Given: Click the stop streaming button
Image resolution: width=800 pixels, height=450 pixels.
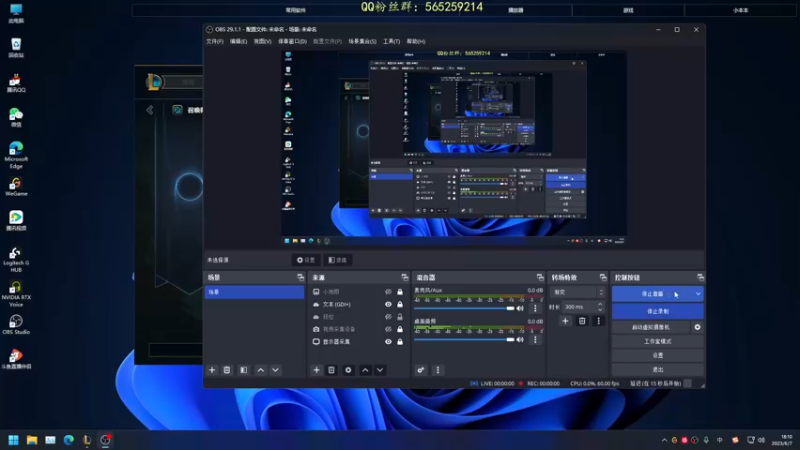Looking at the screenshot, I should [652, 294].
